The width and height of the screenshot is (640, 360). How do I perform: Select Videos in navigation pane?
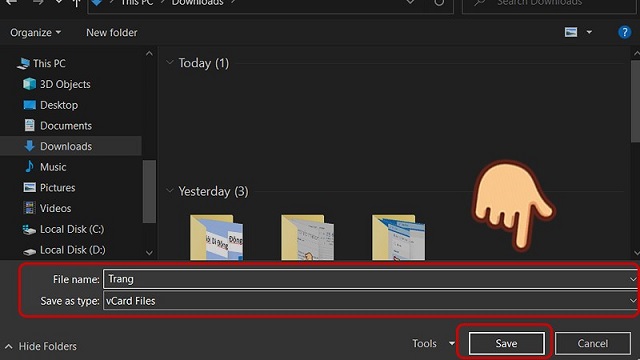pos(56,208)
